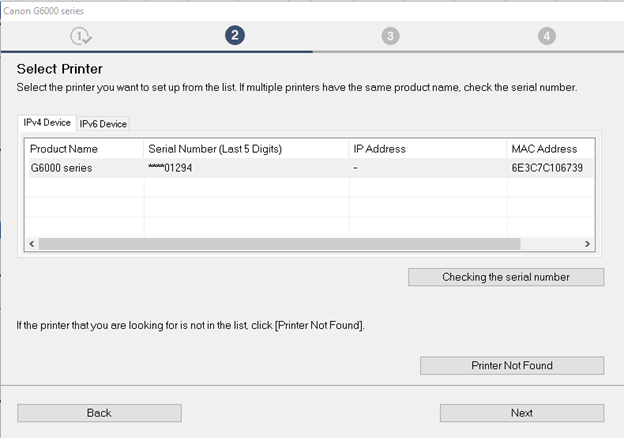Click the IP Address column header
The image size is (624, 438).
428,149
